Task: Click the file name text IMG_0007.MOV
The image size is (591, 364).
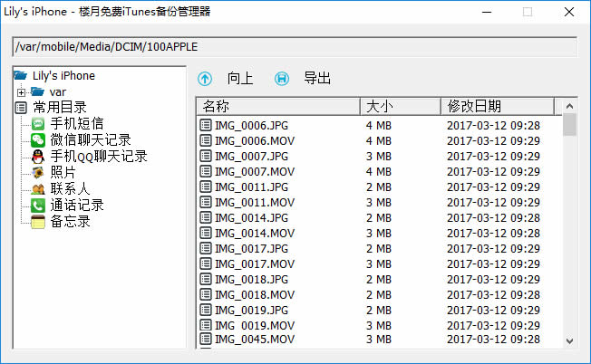Action: coord(255,172)
